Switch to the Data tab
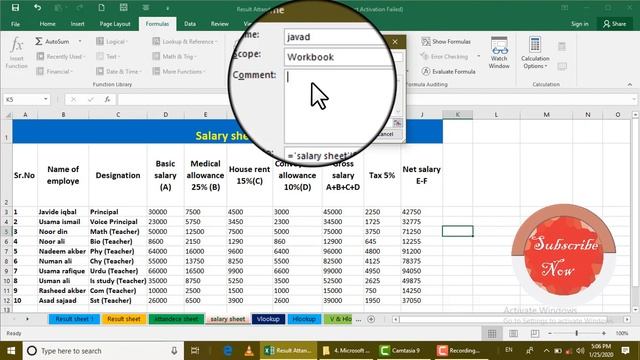Screen dimensions: 640x360 click(x=190, y=24)
